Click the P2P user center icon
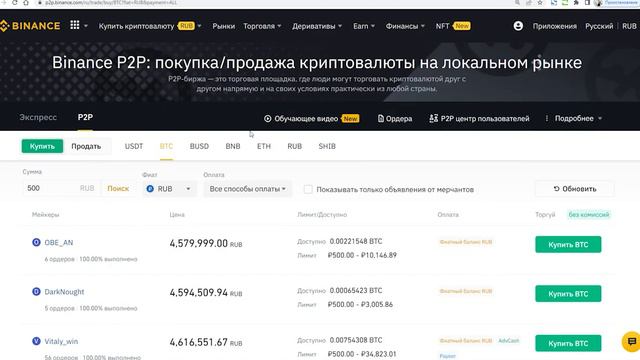Viewport: 640px width, 360px height. [433, 118]
